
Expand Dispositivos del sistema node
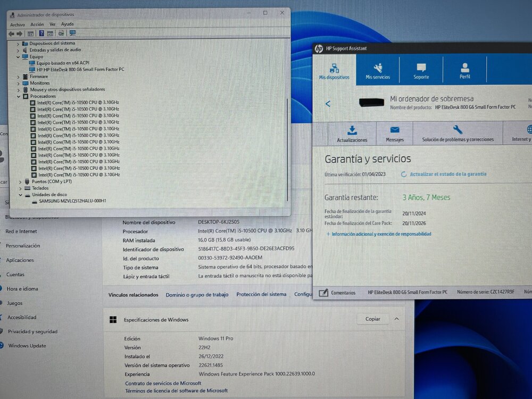(x=18, y=44)
